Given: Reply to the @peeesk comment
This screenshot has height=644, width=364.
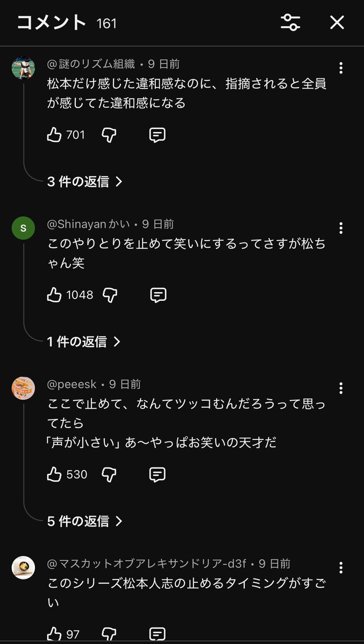Looking at the screenshot, I should [157, 474].
